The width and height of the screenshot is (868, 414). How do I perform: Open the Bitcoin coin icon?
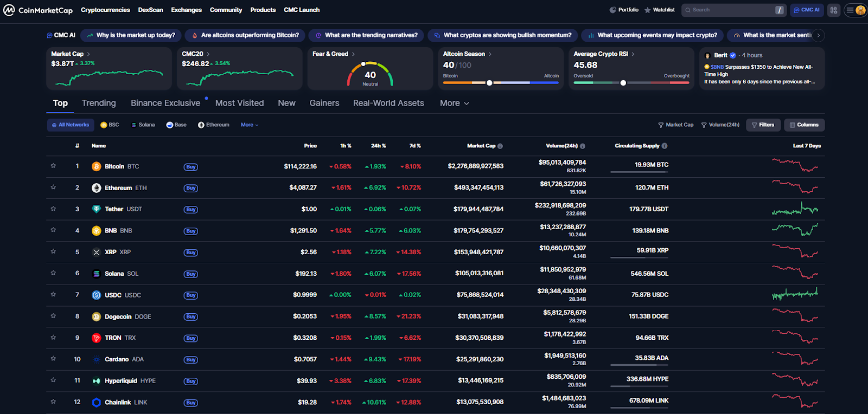tap(97, 166)
